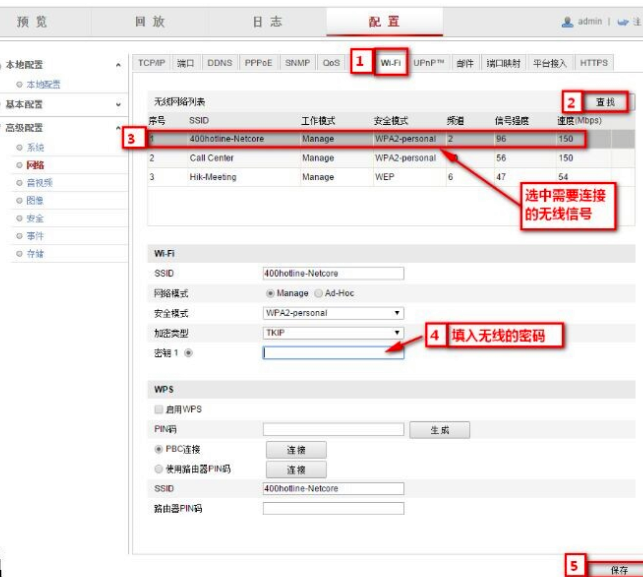The image size is (643, 577).
Task: Click the 查找 (Search) button
Action: point(605,102)
